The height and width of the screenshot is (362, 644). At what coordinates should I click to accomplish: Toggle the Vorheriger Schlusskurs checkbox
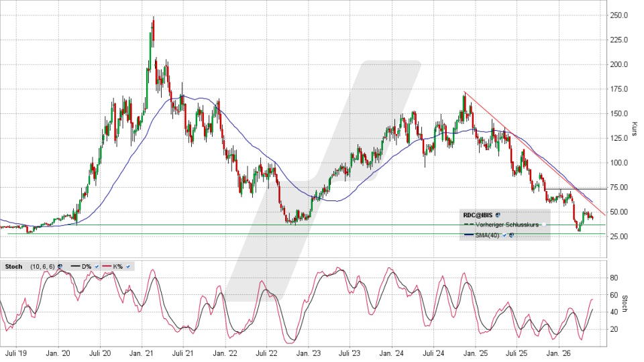click(544, 225)
